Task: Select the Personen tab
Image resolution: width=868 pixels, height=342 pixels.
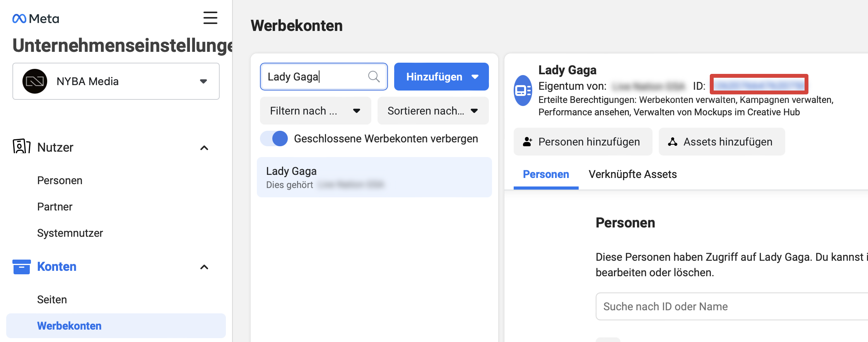Action: 546,174
